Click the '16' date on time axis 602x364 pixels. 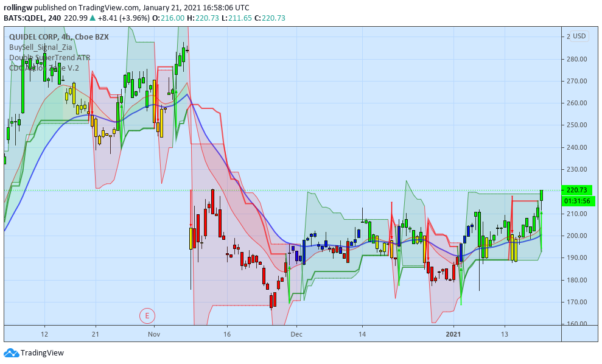[227, 334]
